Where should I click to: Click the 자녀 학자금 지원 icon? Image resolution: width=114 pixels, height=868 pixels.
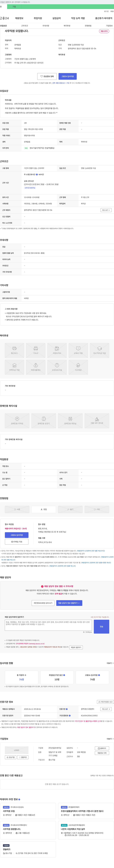coord(100,350)
